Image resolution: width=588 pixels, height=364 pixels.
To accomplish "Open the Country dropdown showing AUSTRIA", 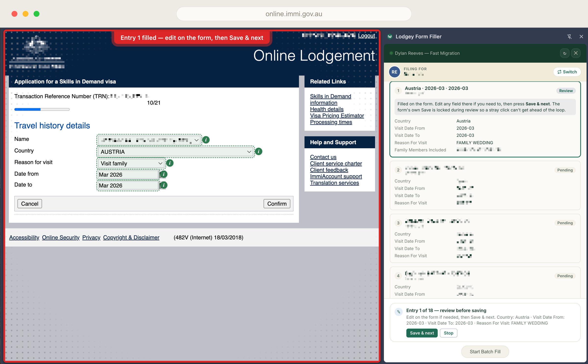I will (x=176, y=152).
